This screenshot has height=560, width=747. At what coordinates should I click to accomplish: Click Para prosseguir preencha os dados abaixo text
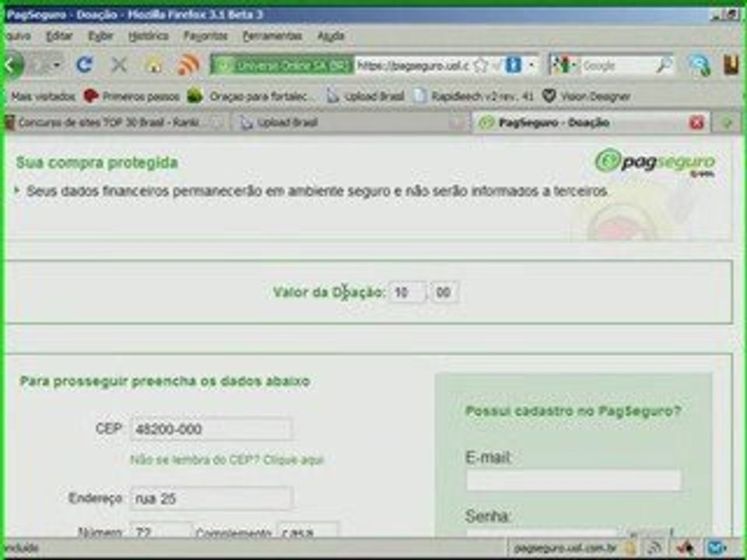tap(165, 381)
